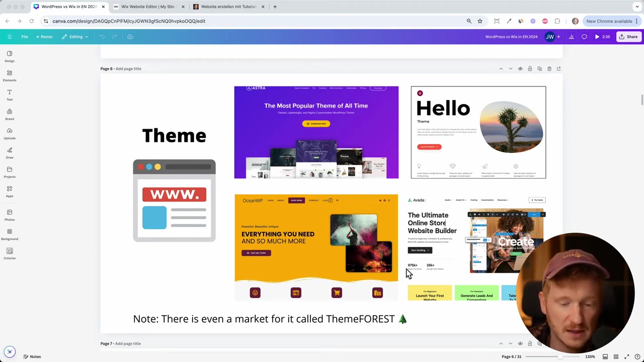644x362 pixels.
Task: Click Page 6 add page title
Action: (x=128, y=68)
